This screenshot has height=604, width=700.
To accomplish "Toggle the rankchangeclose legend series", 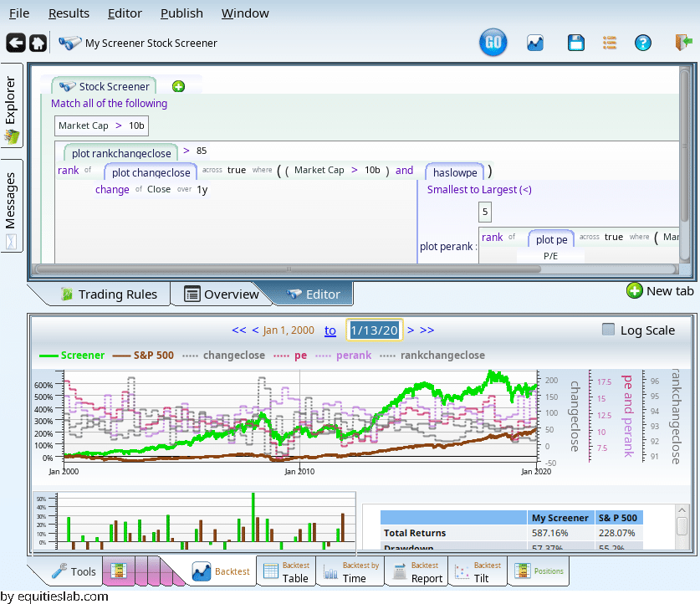I will pyautogui.click(x=432, y=356).
